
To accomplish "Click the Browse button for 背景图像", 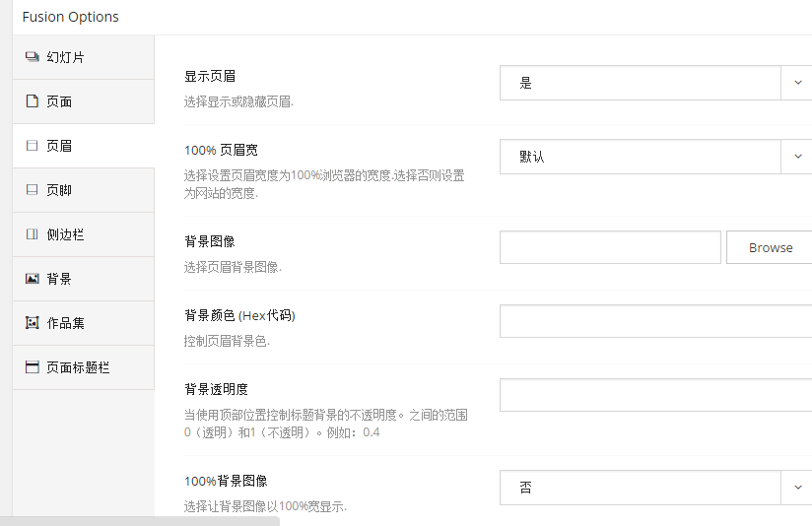I will coord(770,247).
